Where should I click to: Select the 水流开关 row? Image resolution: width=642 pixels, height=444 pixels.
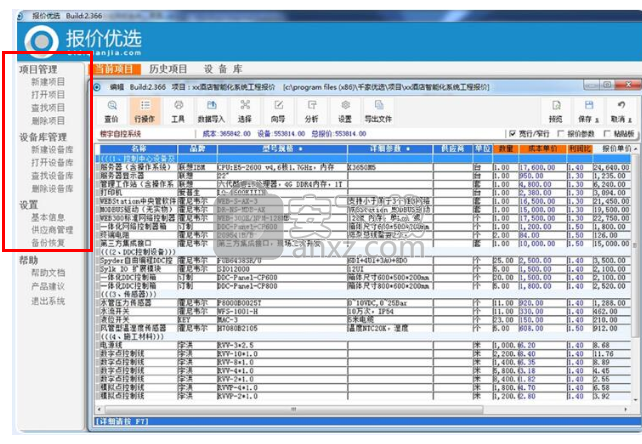tap(365, 311)
